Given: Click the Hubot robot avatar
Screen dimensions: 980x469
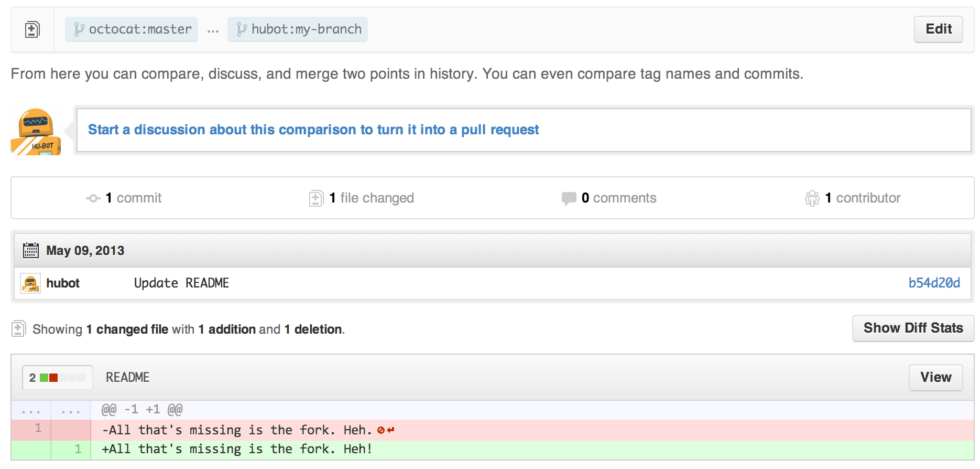Looking at the screenshot, I should click(x=36, y=131).
